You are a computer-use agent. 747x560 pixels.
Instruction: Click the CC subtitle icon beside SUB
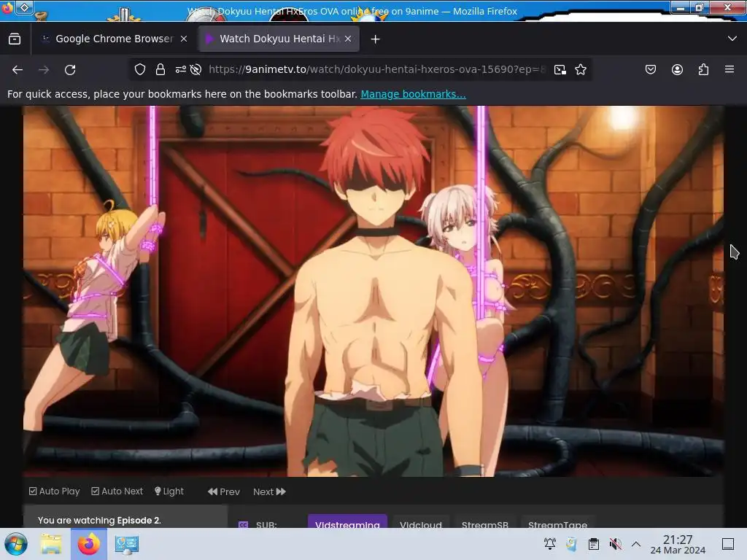244,524
